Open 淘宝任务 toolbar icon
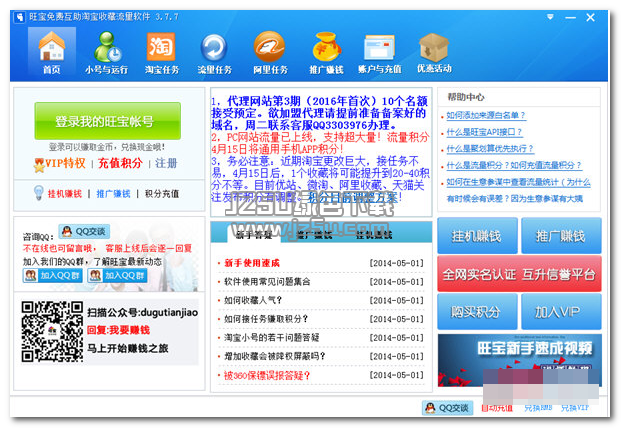The width and height of the screenshot is (621, 428). point(162,52)
